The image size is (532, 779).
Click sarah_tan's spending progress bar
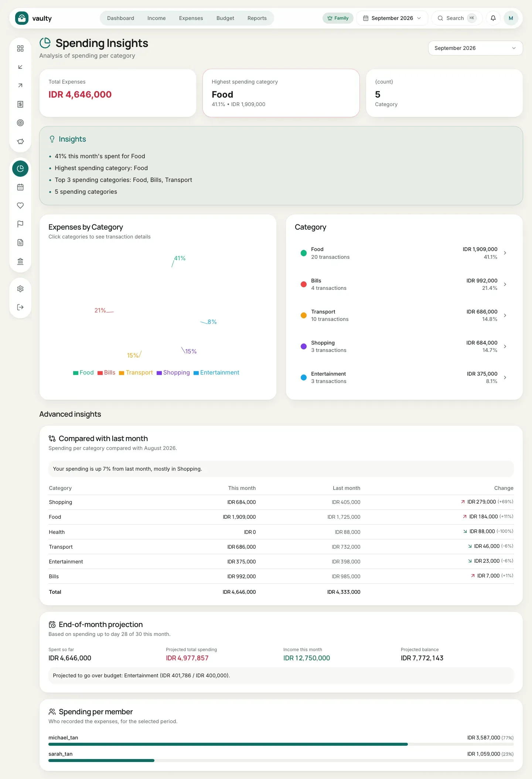[x=281, y=761]
